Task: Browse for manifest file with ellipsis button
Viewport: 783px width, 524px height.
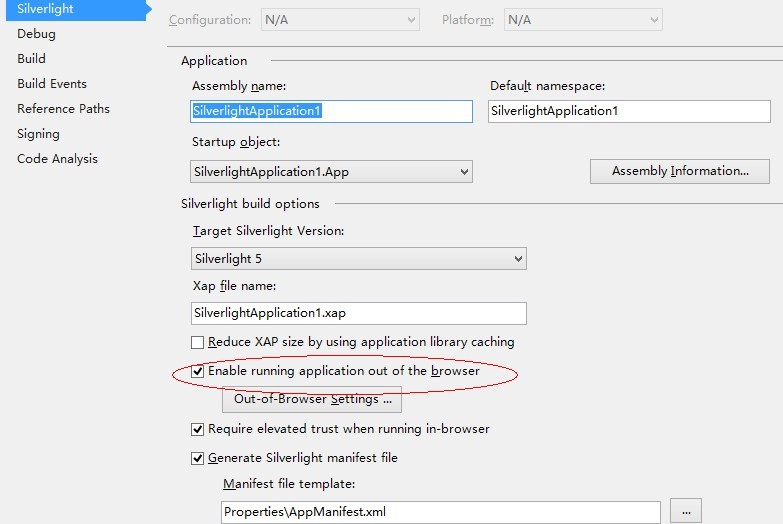Action: [x=686, y=511]
